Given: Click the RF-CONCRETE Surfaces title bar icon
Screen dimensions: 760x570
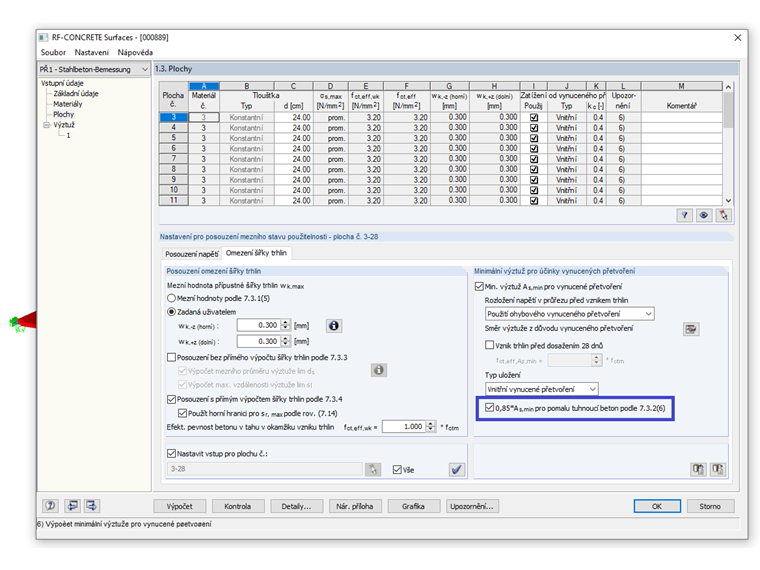Looking at the screenshot, I should click(44, 37).
